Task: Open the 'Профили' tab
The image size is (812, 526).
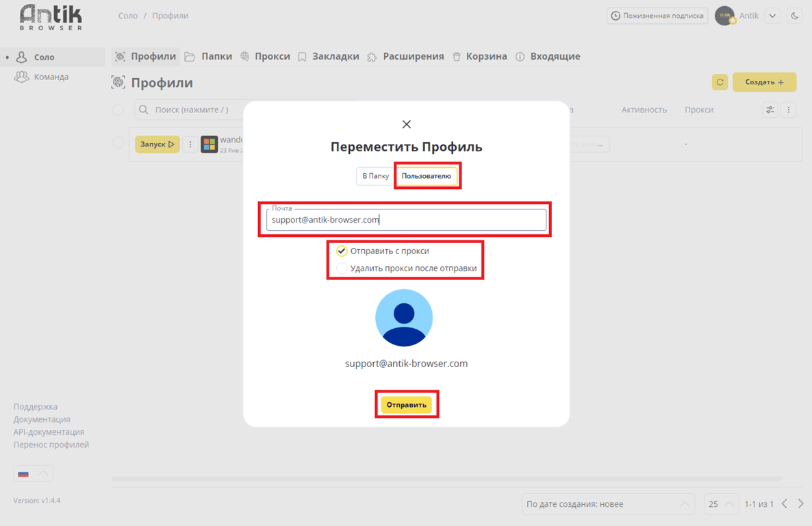Action: 146,56
